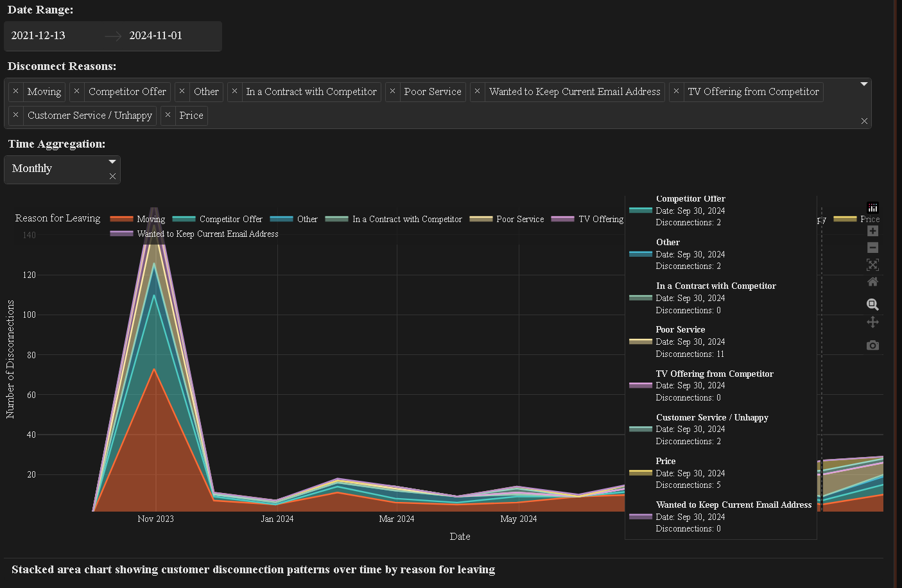
Task: Reset axes with the home icon
Action: click(872, 282)
